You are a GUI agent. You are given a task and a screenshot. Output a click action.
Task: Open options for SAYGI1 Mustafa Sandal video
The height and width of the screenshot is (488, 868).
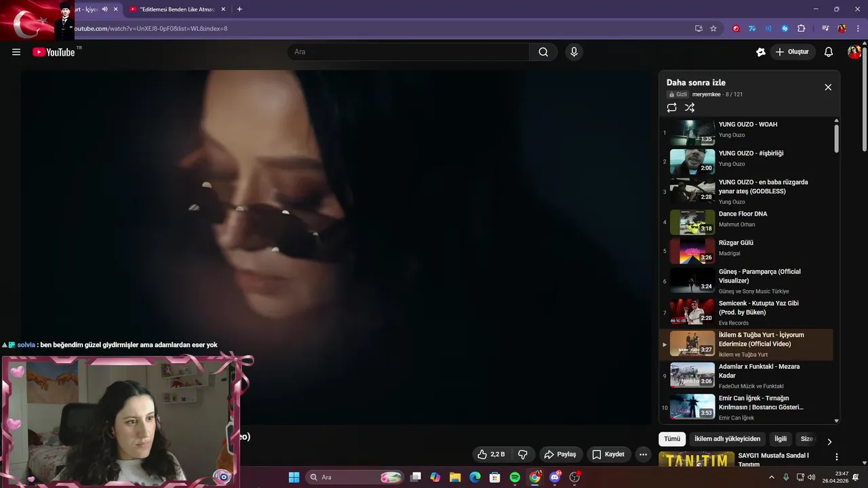(836, 457)
